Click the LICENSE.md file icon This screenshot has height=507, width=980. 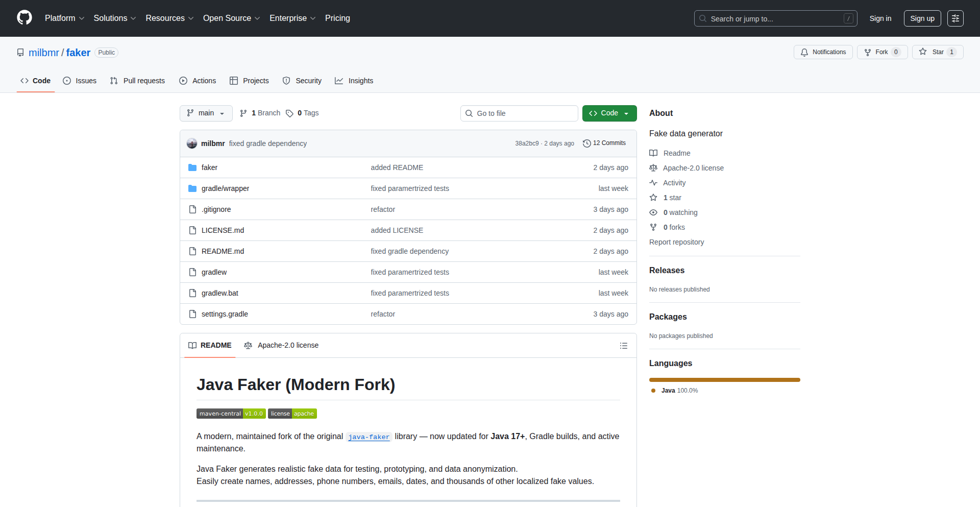(192, 230)
